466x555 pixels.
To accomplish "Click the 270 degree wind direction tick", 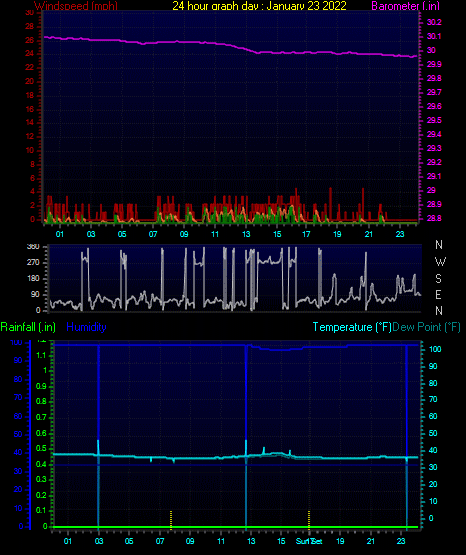I will tap(33, 263).
